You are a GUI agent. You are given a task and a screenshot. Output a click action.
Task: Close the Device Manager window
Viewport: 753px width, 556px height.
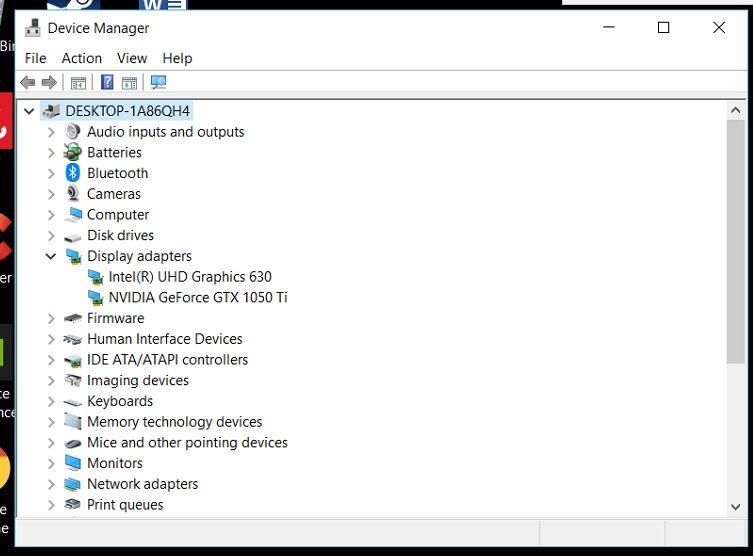[719, 27]
